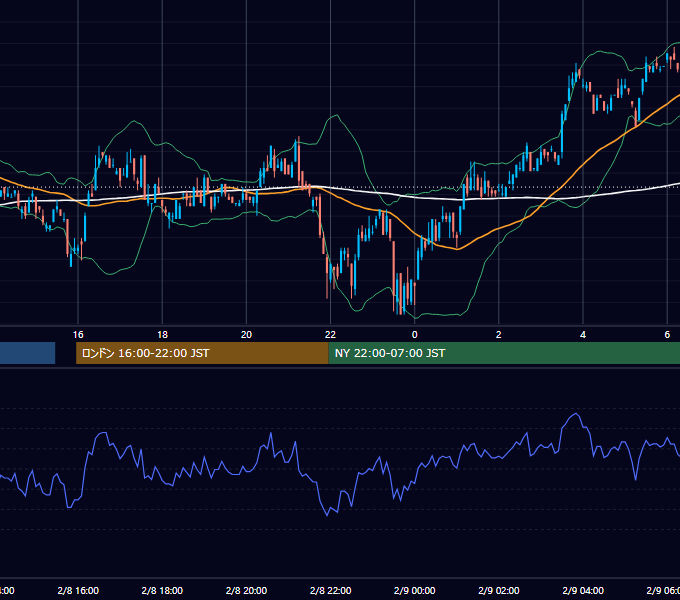Click the 2/8 16:00 date label
The width and height of the screenshot is (680, 600).
78,590
